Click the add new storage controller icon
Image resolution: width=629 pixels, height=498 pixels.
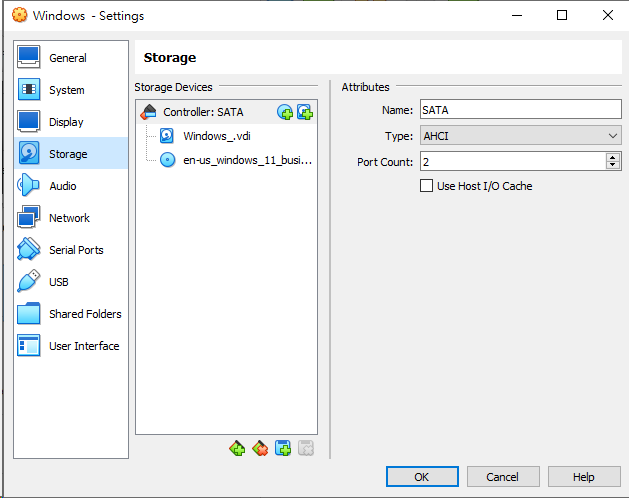tap(237, 449)
